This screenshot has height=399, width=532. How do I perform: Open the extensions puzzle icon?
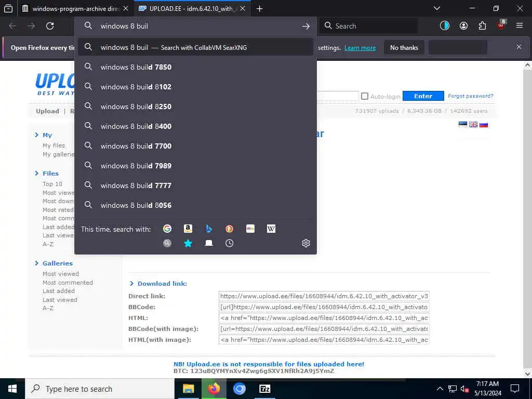pyautogui.click(x=482, y=26)
